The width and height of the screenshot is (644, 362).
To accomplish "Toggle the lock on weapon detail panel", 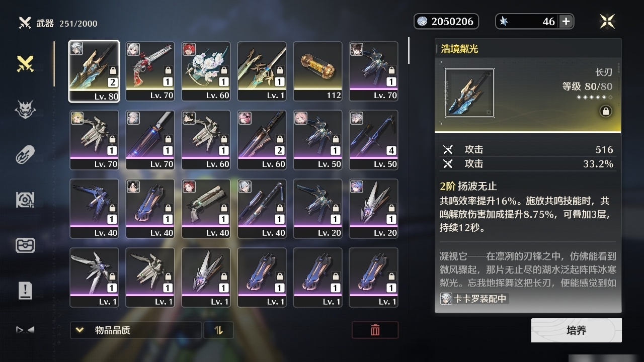I will coord(606,112).
